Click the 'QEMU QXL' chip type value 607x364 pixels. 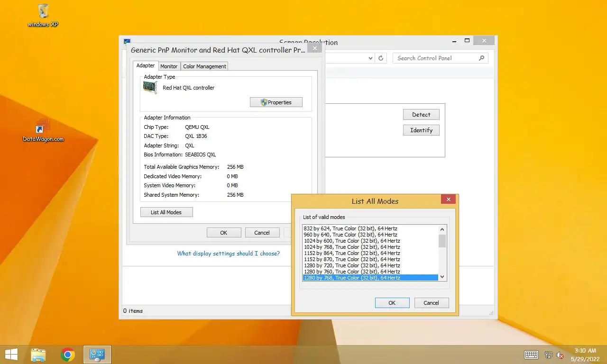(197, 127)
